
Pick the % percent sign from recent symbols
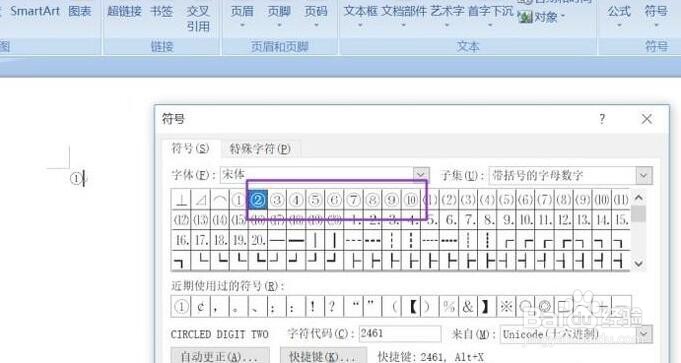pos(449,307)
